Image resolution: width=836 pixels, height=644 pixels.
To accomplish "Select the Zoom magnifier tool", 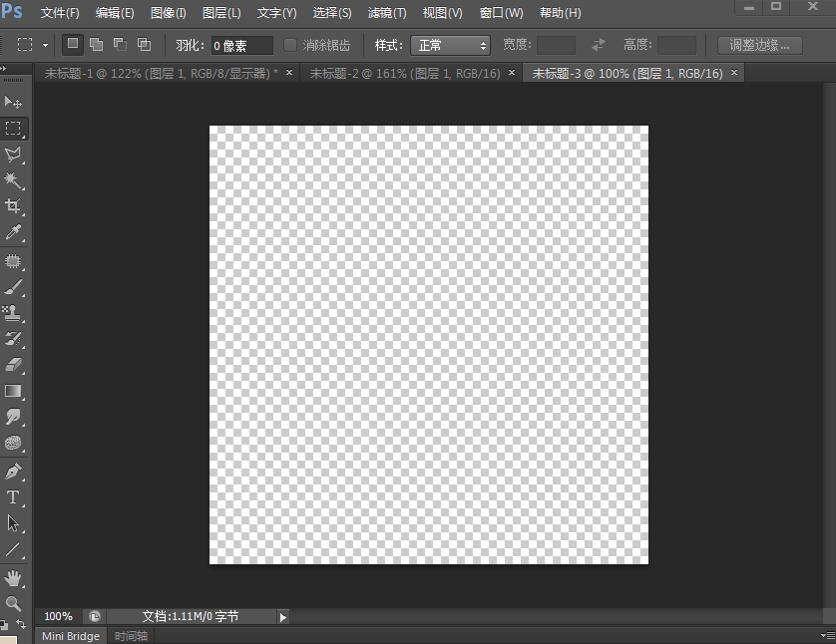I will [x=13, y=603].
